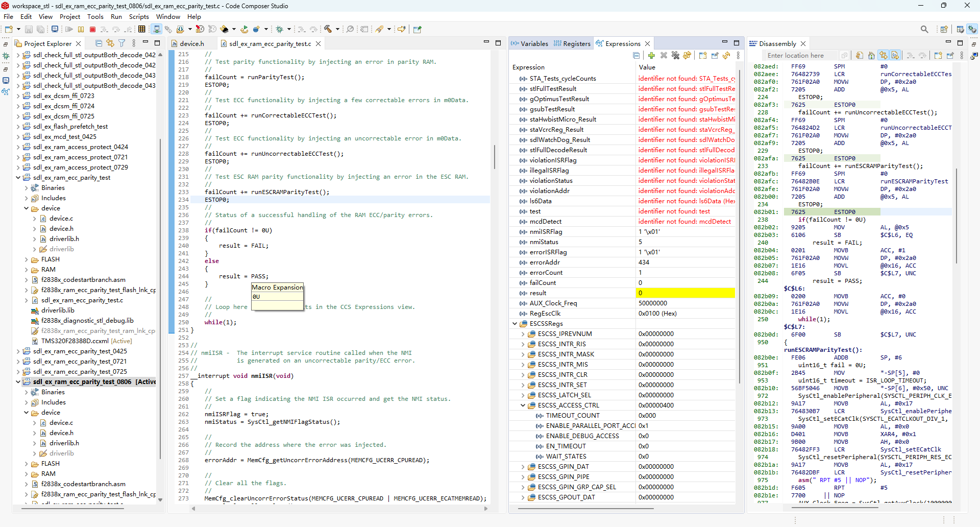980x527 pixels.
Task: Open the Scripts menu
Action: tap(139, 16)
